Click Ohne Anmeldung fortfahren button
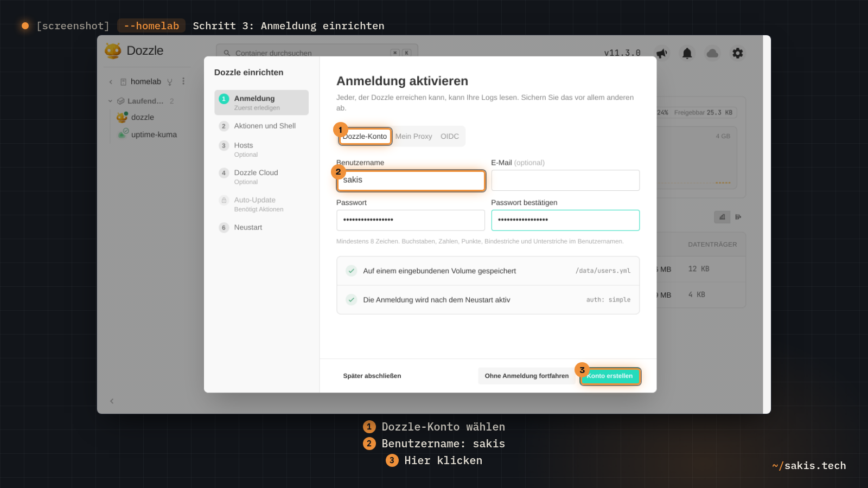 point(527,376)
